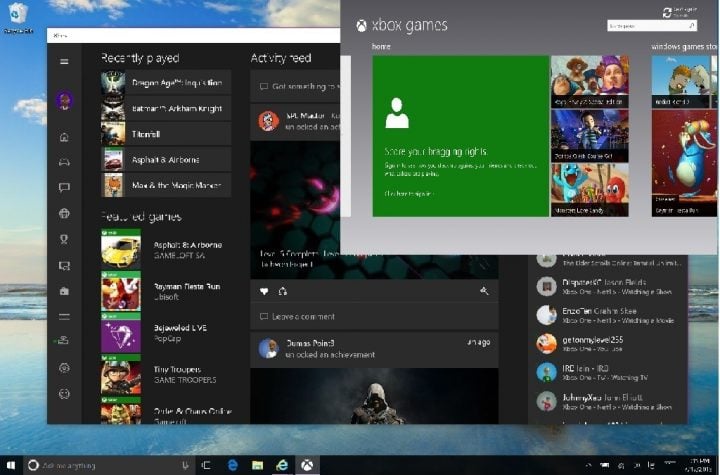Open the middle tile with singing boy
The width and height of the screenshot is (720, 475).
tap(590, 136)
